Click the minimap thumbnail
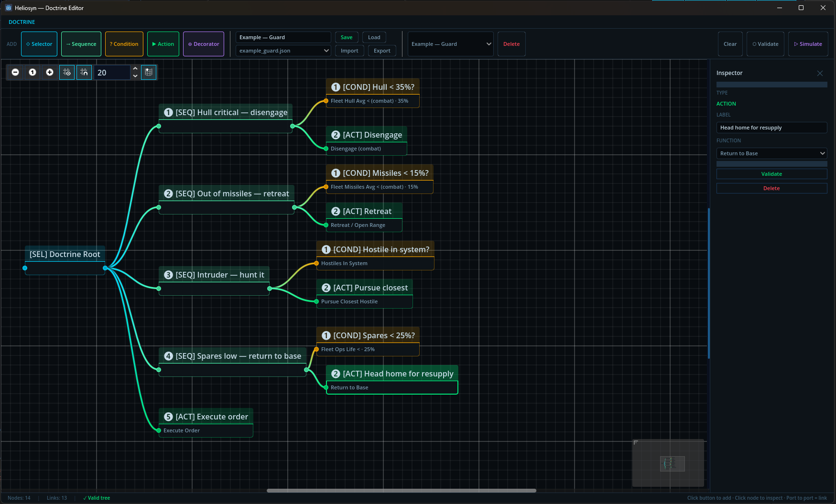This screenshot has height=504, width=836. point(668,463)
